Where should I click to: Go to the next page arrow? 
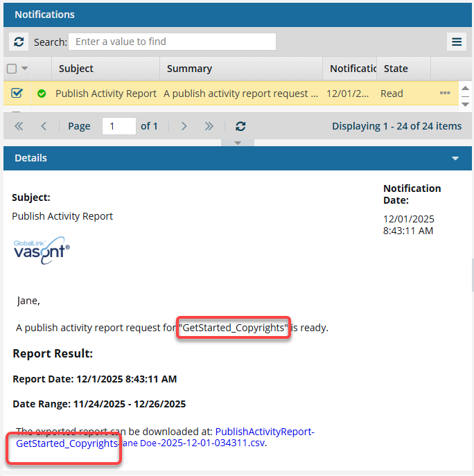[184, 126]
